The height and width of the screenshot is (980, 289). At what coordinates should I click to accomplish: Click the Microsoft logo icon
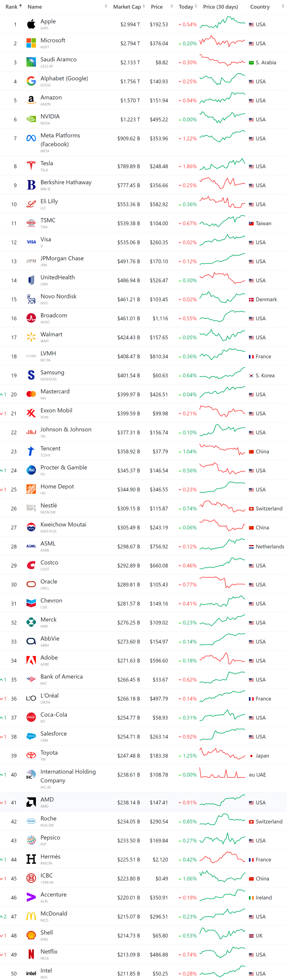tap(31, 43)
